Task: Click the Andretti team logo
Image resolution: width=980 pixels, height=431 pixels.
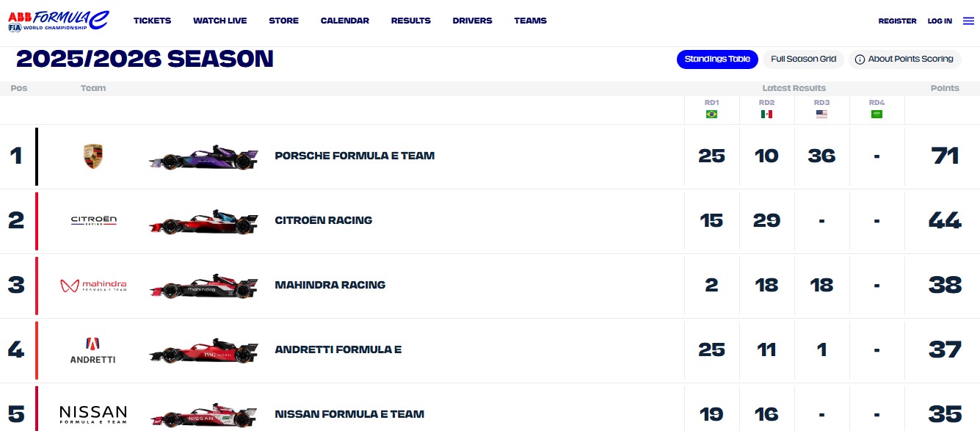Action: 93,349
